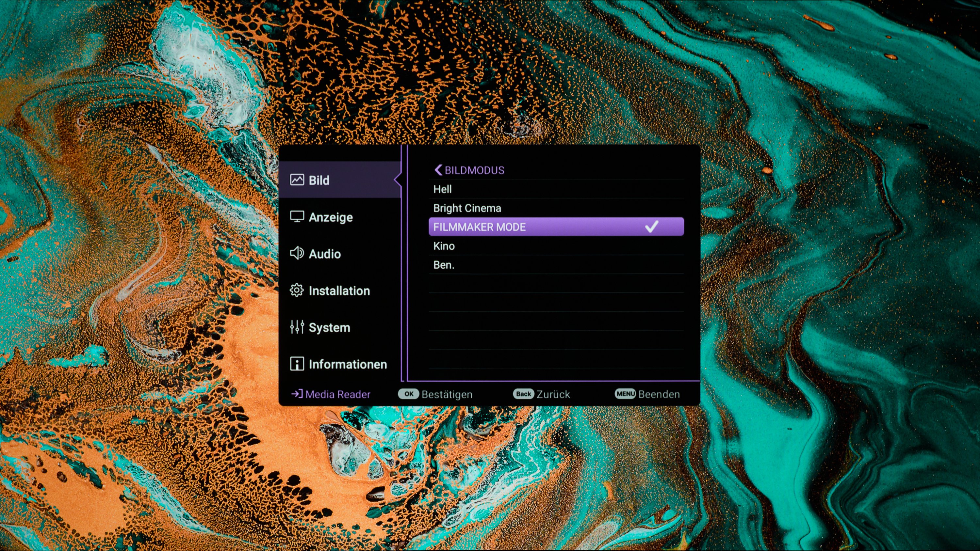Click the System sliders icon
The image size is (980, 551).
pos(297,327)
